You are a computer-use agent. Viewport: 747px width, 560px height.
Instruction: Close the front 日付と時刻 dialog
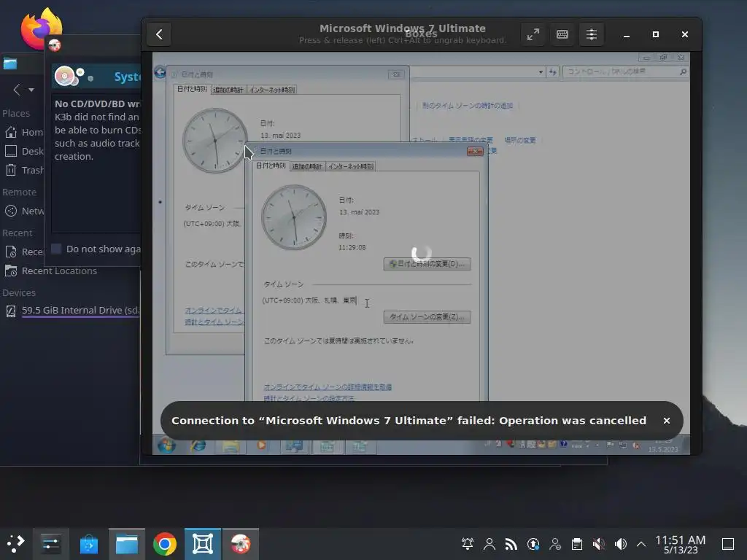click(475, 152)
